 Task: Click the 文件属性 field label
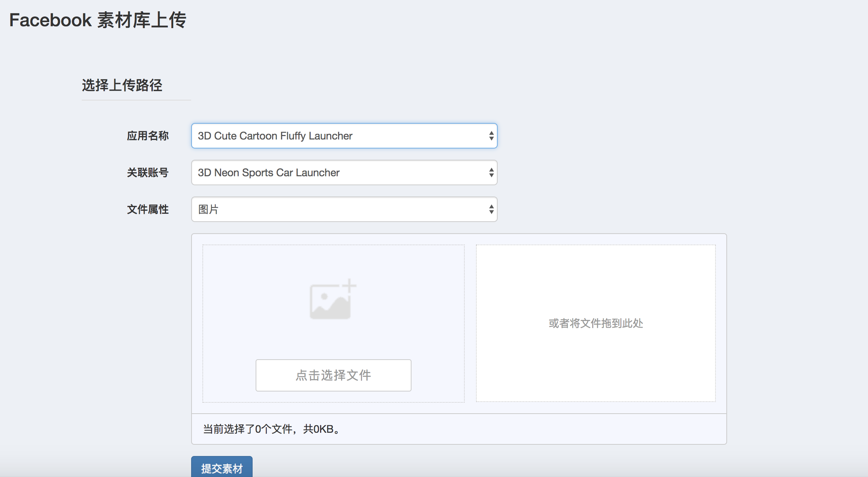click(148, 209)
